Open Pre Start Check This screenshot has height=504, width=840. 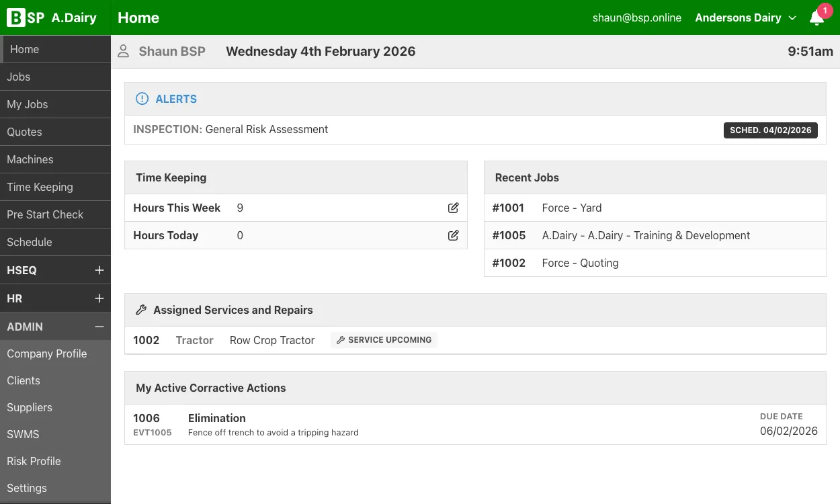(55, 214)
